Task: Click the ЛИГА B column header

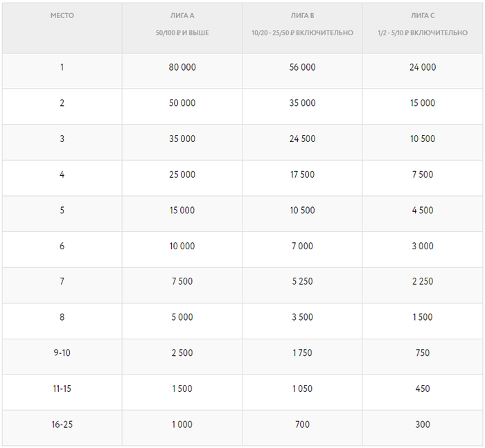Action: click(x=302, y=15)
